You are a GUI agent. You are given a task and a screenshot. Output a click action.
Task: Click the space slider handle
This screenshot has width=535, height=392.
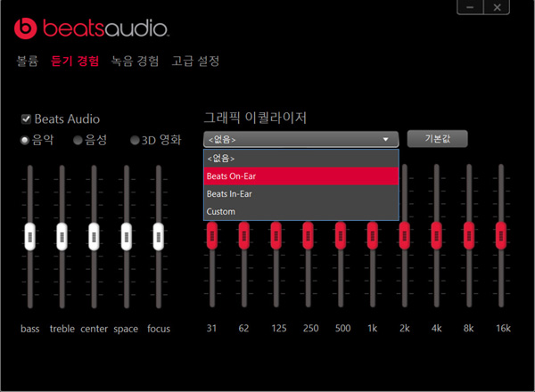tap(127, 237)
